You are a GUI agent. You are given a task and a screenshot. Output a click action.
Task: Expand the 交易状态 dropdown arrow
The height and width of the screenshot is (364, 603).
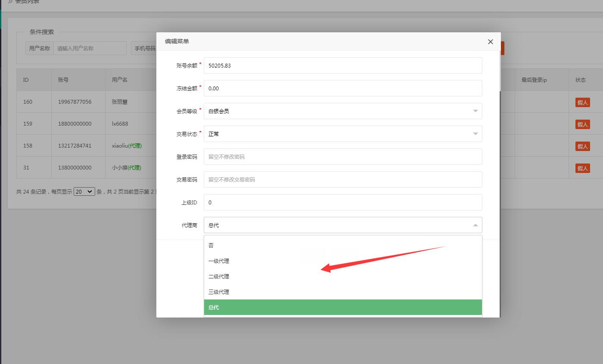[475, 134]
